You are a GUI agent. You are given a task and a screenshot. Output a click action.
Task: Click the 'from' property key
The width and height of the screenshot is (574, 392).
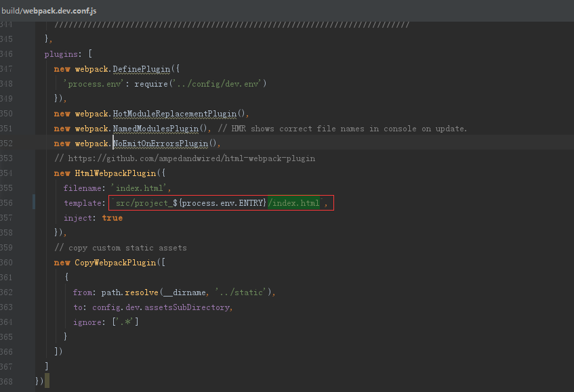83,292
